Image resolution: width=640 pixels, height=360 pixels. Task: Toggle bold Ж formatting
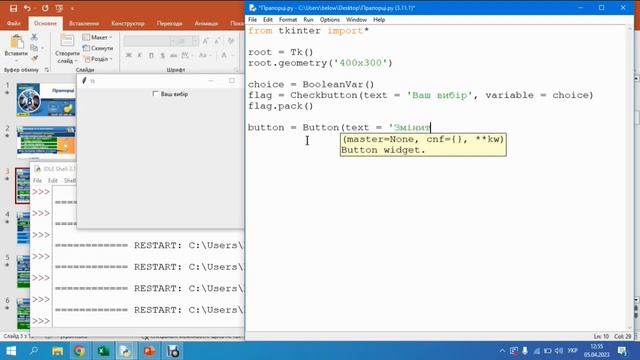(129, 55)
